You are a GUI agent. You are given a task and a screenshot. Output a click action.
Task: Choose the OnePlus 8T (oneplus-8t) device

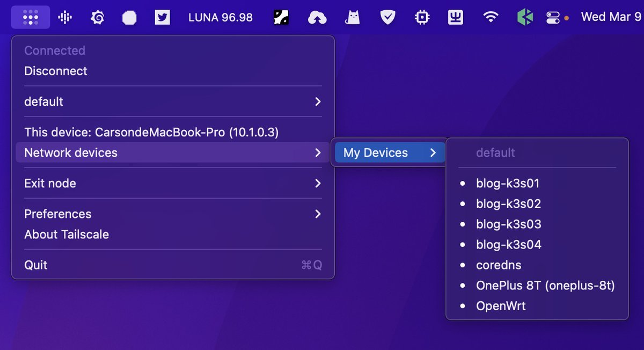537,286
